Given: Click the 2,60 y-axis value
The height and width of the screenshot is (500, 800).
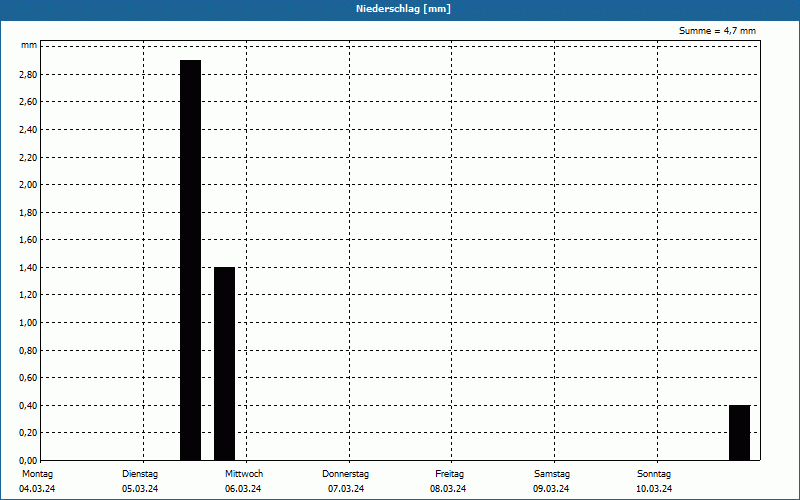Looking at the screenshot, I should click(x=28, y=102).
